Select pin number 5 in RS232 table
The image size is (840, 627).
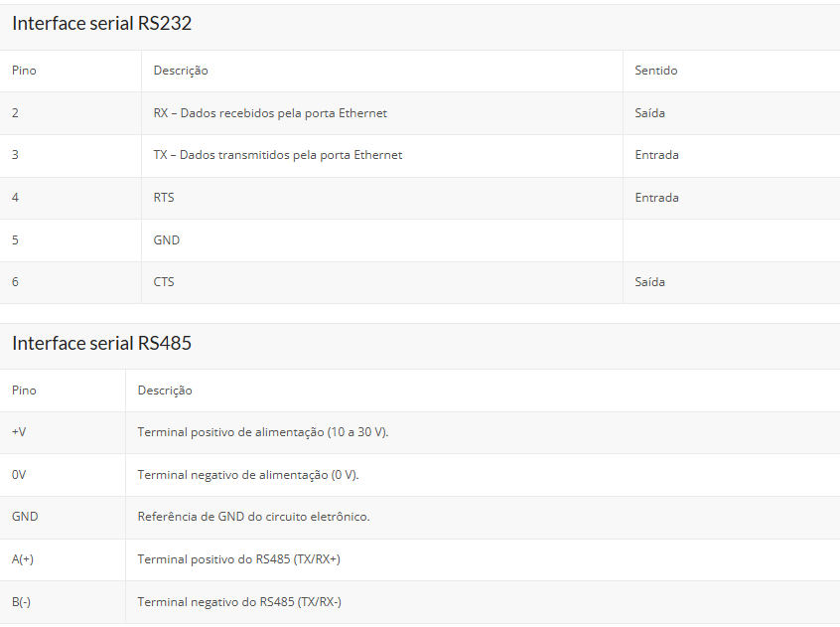click(16, 240)
